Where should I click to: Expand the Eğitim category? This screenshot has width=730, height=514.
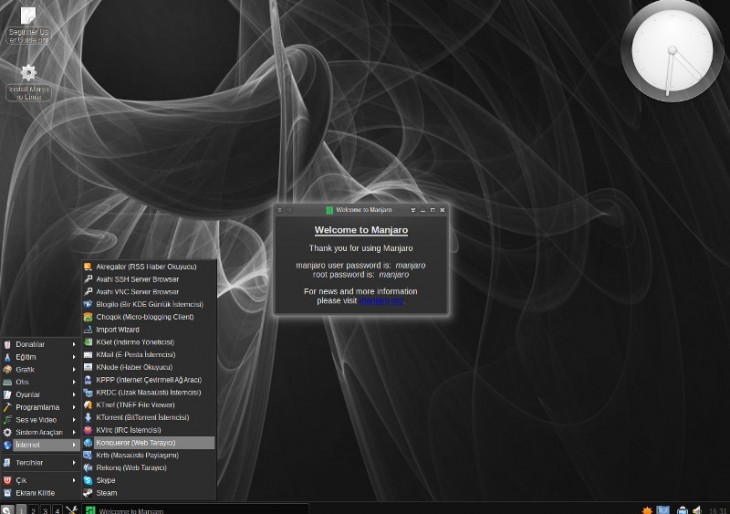tap(40, 357)
